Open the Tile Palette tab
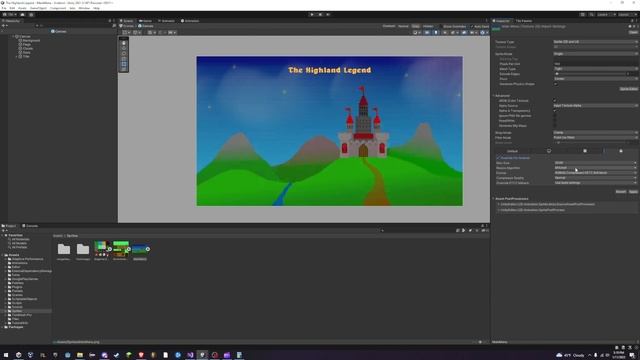 point(524,20)
